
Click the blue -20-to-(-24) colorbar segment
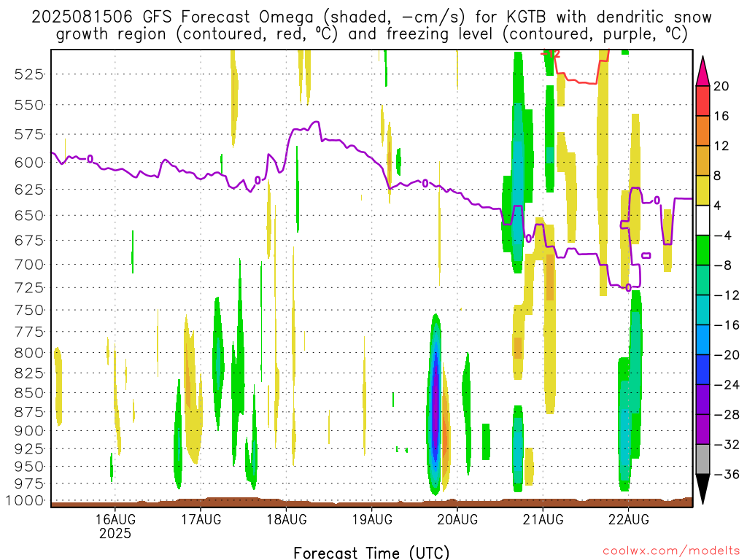(703, 370)
